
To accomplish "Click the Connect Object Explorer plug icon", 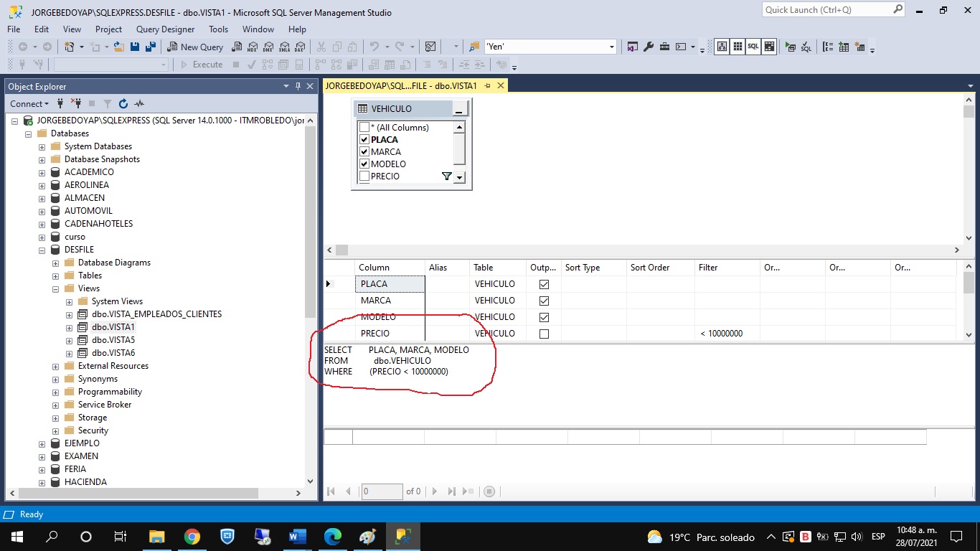I will (x=60, y=104).
